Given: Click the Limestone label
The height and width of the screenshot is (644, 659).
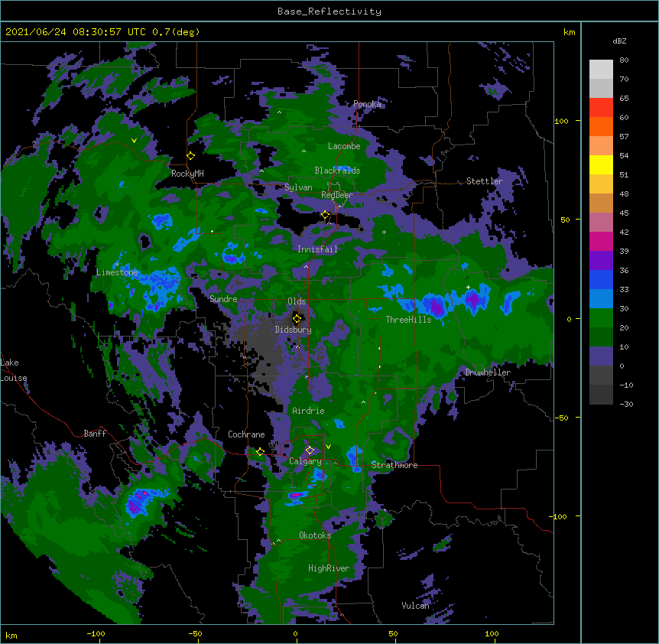Looking at the screenshot, I should [x=117, y=272].
